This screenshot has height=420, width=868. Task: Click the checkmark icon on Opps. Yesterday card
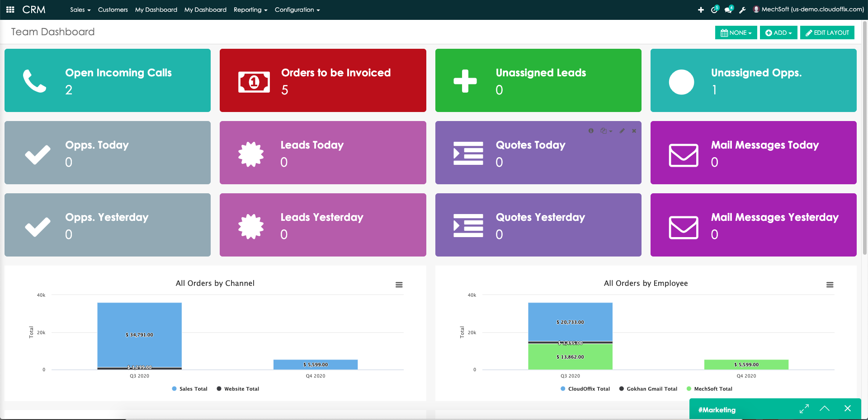[x=38, y=227]
